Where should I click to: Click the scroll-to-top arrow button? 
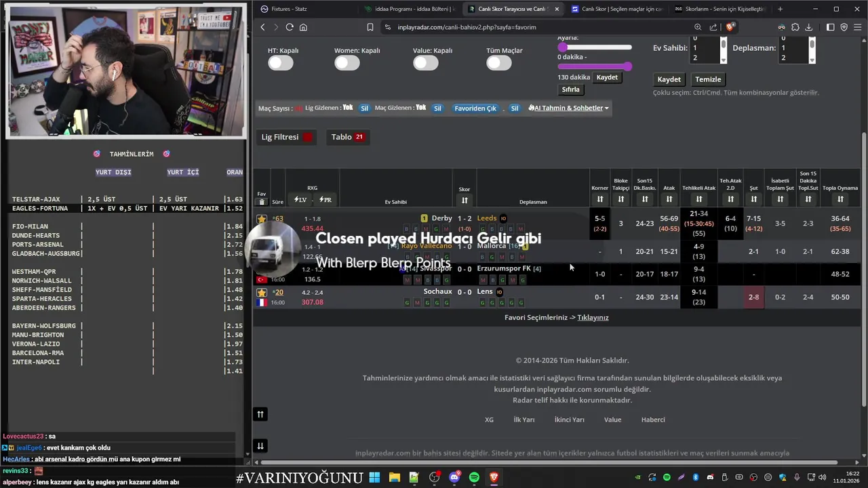(260, 415)
